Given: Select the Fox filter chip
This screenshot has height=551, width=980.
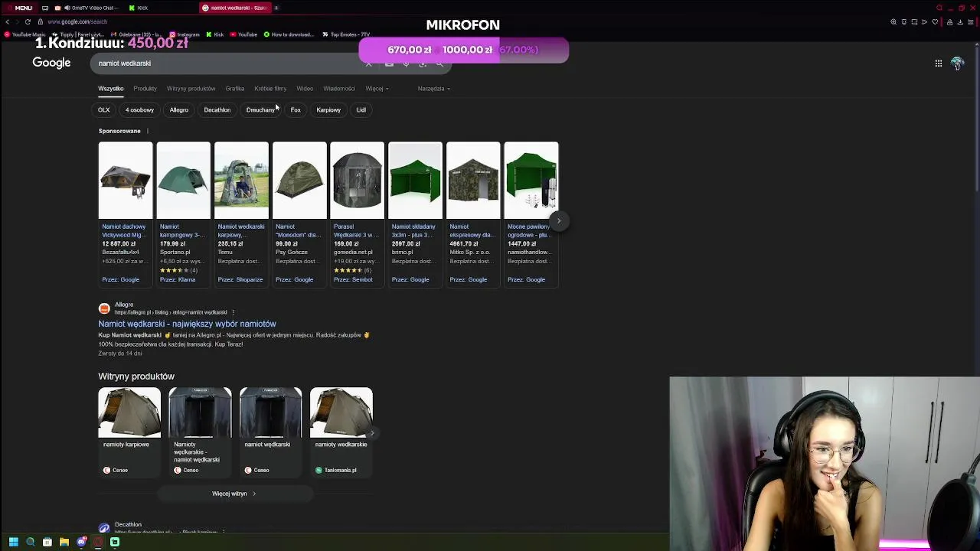Looking at the screenshot, I should click(x=296, y=110).
